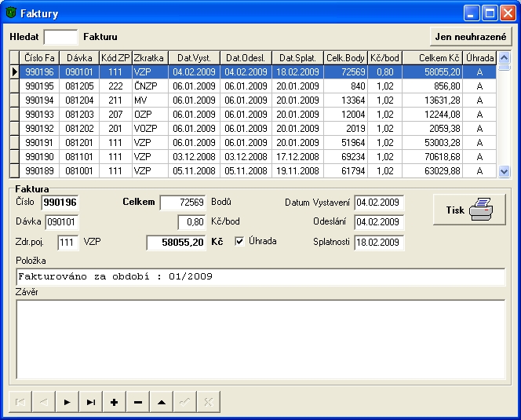Edit the Číslo field showing 990196
521x420 pixels.
[x=60, y=203]
